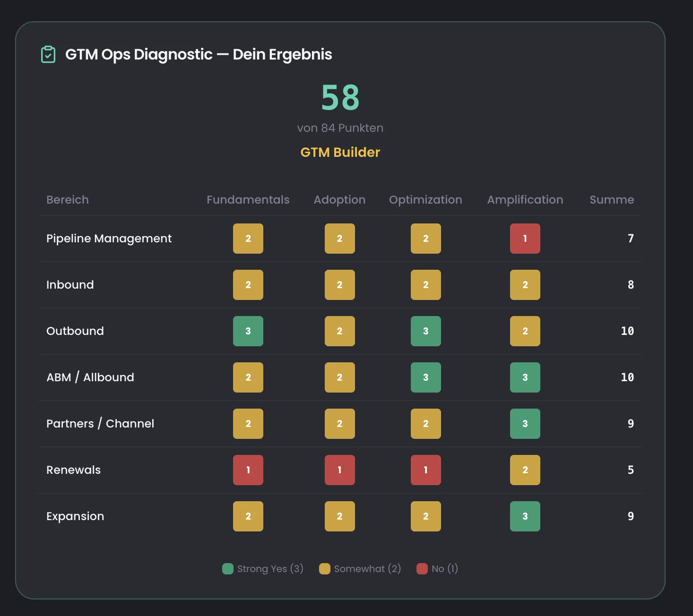Select the Inbound Adoption score tile
The height and width of the screenshot is (616, 693).
pyautogui.click(x=340, y=285)
